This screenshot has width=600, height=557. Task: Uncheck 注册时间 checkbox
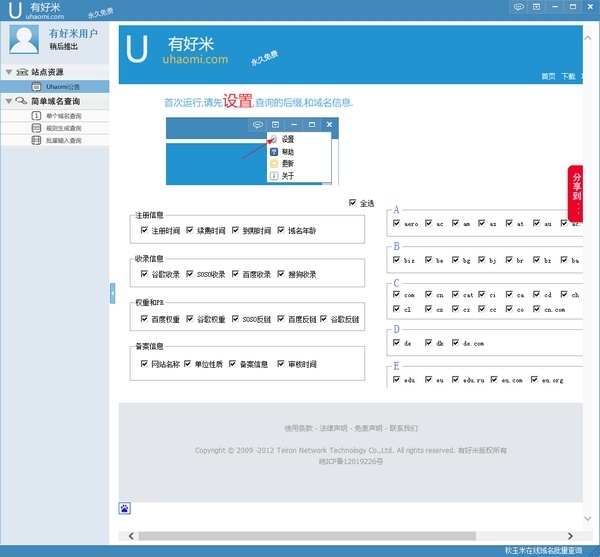[144, 230]
